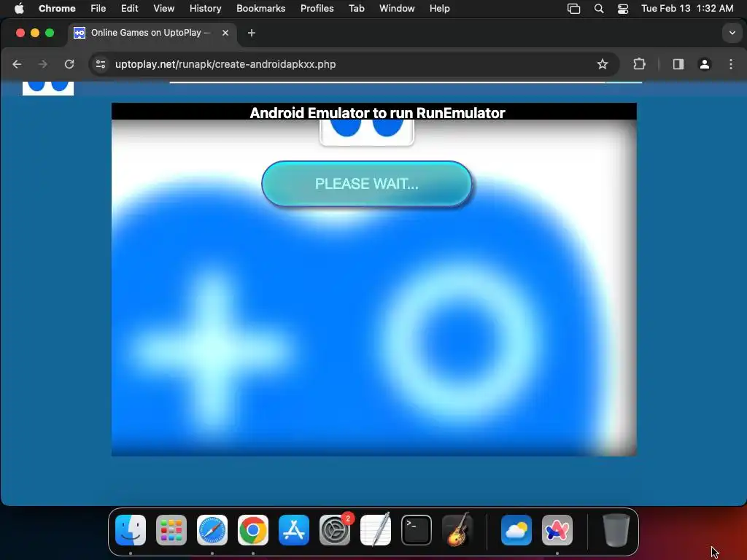Click the UptoPlay logo above PLEASE WAIT
The width and height of the screenshot is (747, 560).
point(366,133)
